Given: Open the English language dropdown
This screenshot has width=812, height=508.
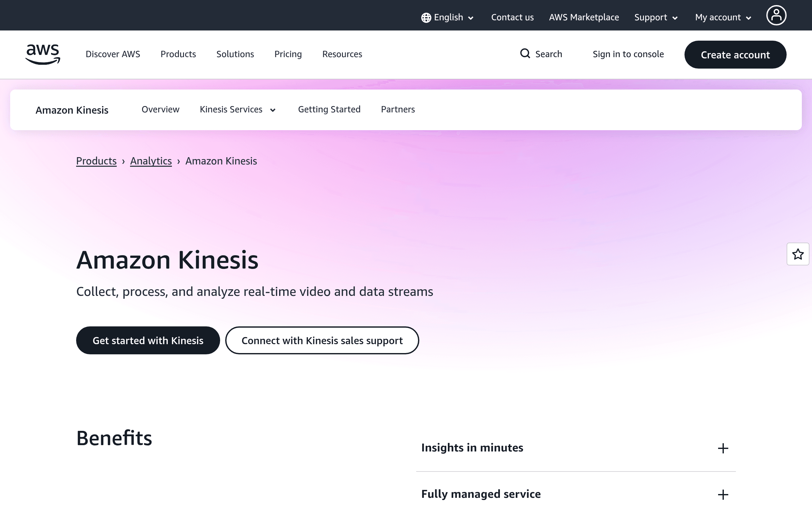Looking at the screenshot, I should tap(447, 17).
